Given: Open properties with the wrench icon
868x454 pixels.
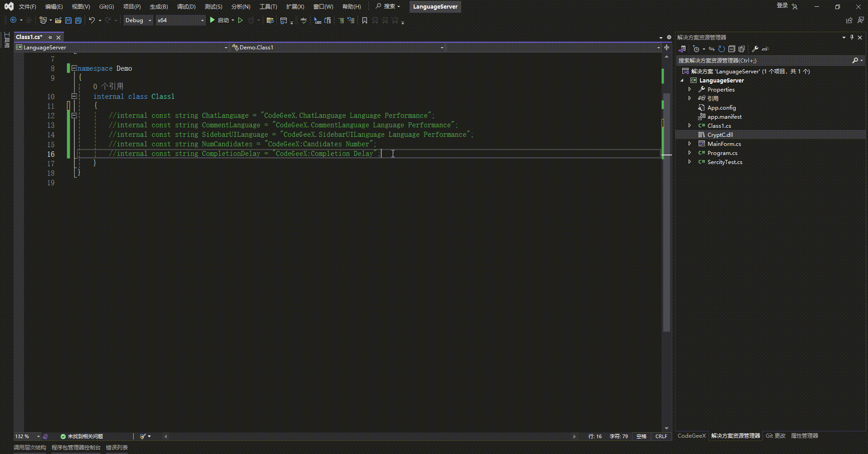Looking at the screenshot, I should coord(755,49).
